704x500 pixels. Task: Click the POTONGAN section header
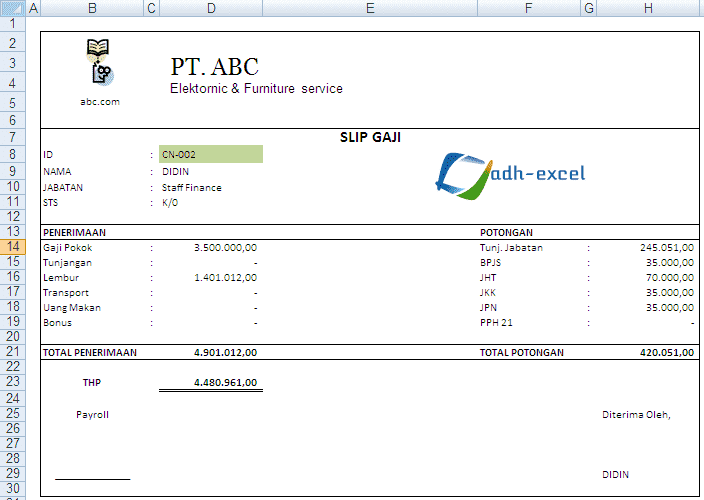pos(506,232)
